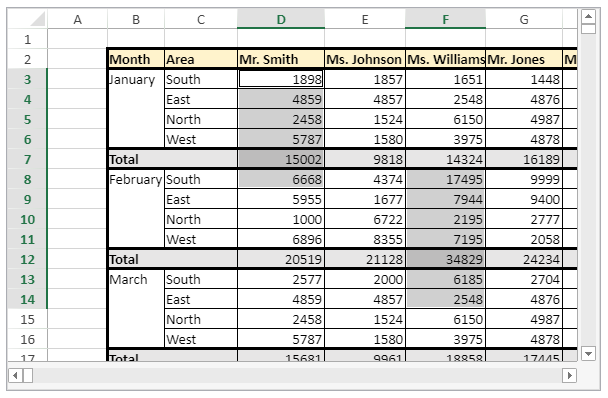
Task: Select column F header
Action: pyautogui.click(x=446, y=19)
